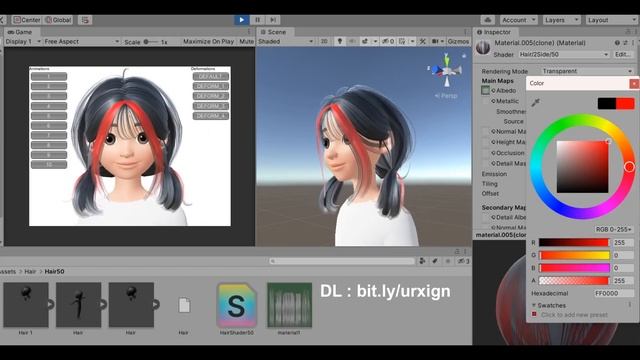Adjust the Game view Scale slider

click(x=150, y=42)
